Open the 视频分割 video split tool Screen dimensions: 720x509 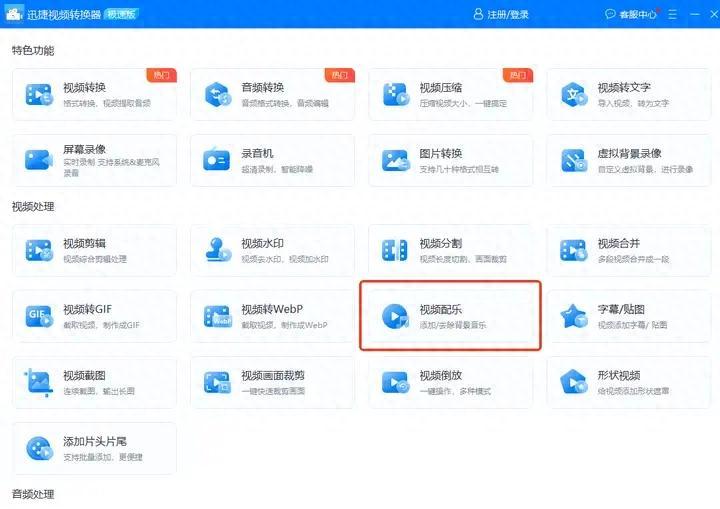coord(450,250)
